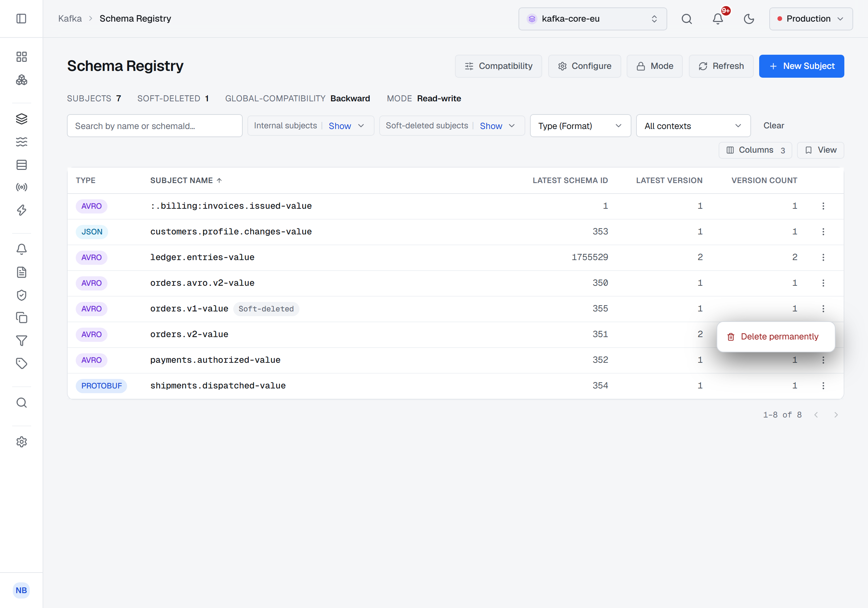868x608 pixels.
Task: Sort by Subject Name column header
Action: [x=186, y=181]
